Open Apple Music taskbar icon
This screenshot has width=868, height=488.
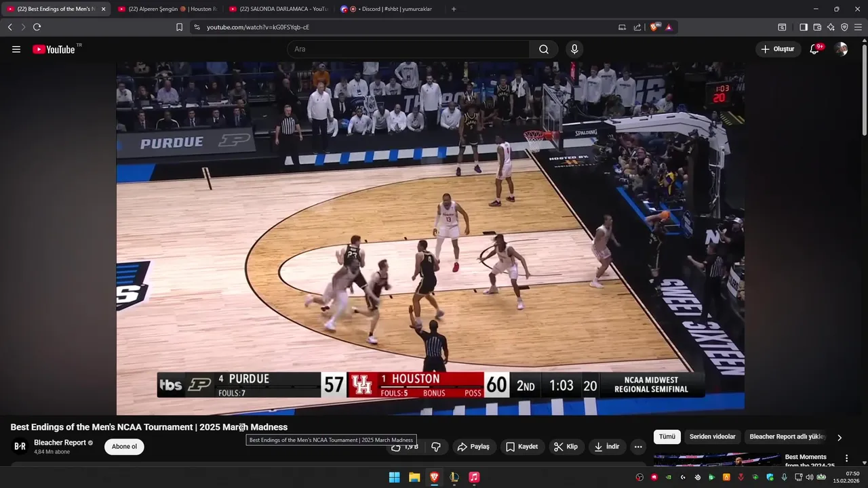(474, 477)
